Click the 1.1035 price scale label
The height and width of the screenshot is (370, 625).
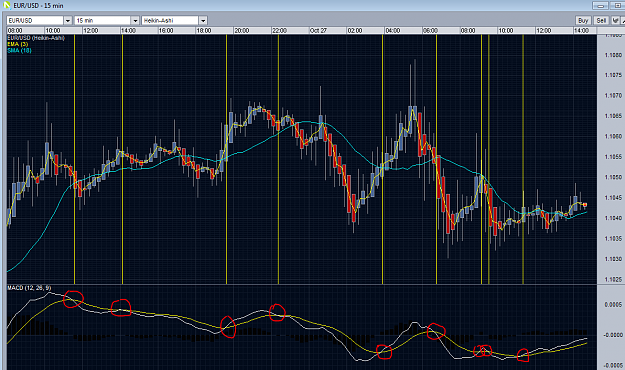(613, 238)
